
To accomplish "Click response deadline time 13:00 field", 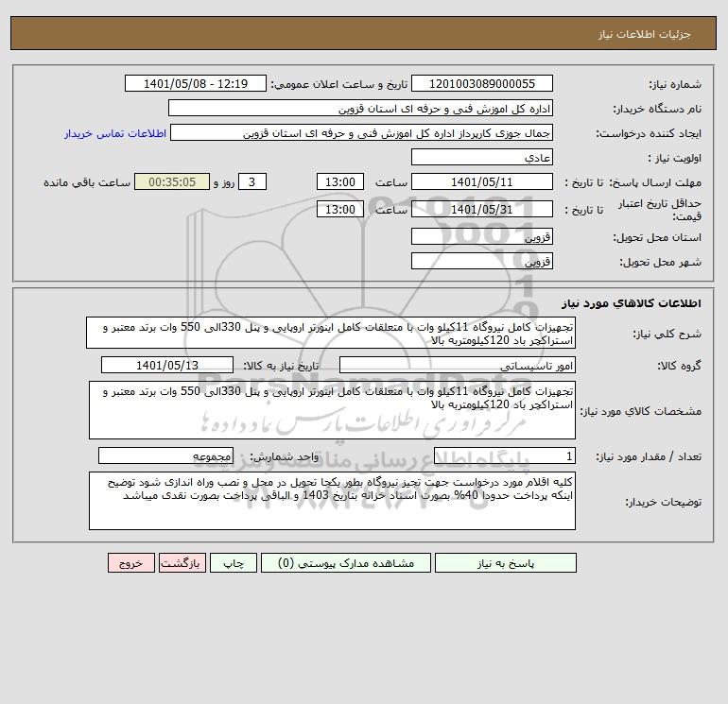I will point(339,182).
